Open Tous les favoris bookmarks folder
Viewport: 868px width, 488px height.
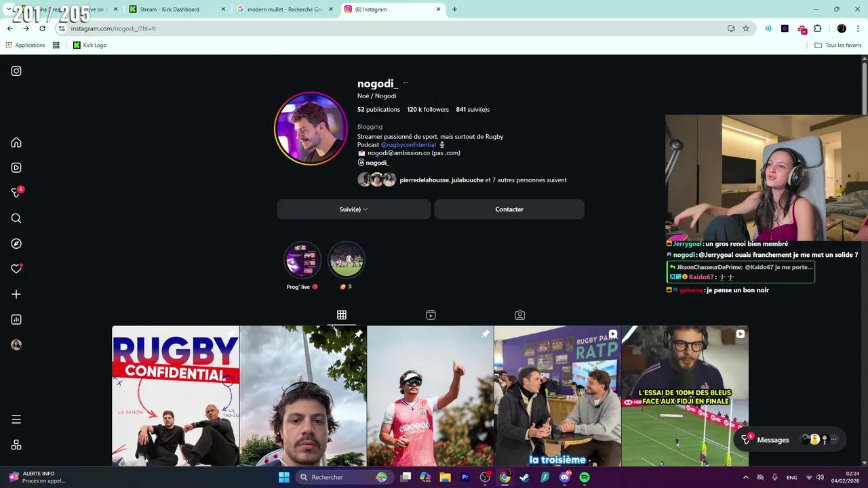click(x=837, y=45)
